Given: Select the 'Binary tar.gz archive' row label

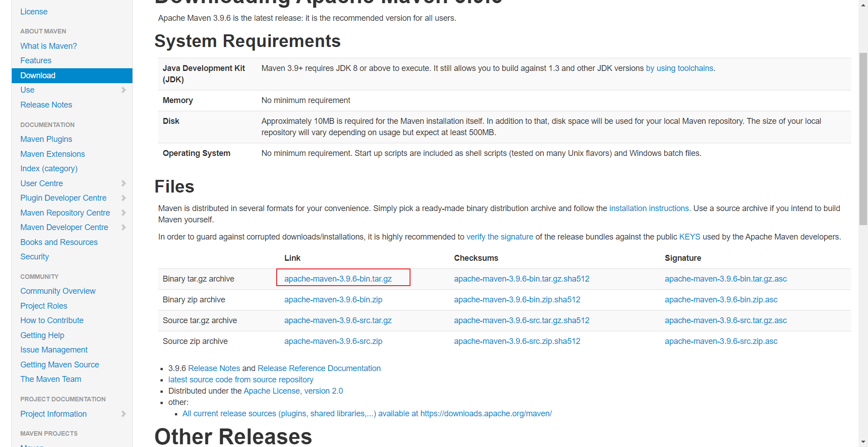Looking at the screenshot, I should click(x=198, y=279).
